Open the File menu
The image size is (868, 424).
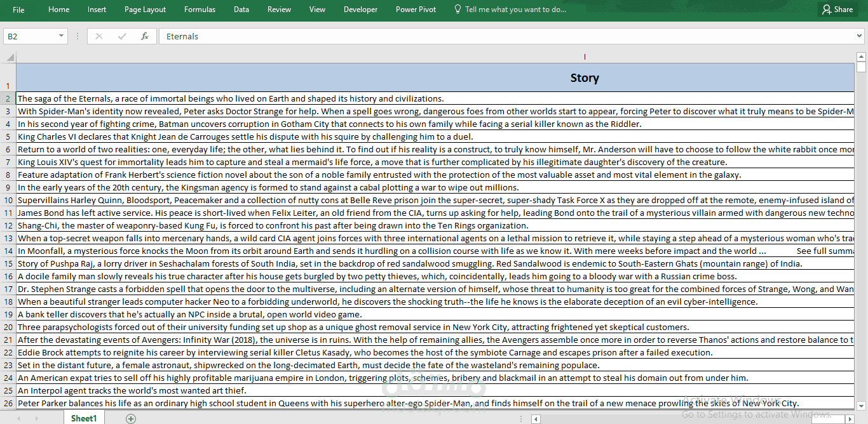point(18,10)
